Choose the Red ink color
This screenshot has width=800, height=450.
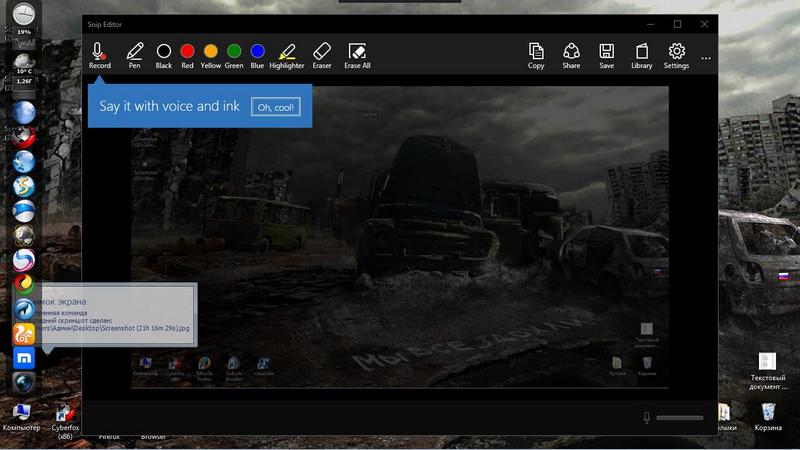tap(187, 56)
